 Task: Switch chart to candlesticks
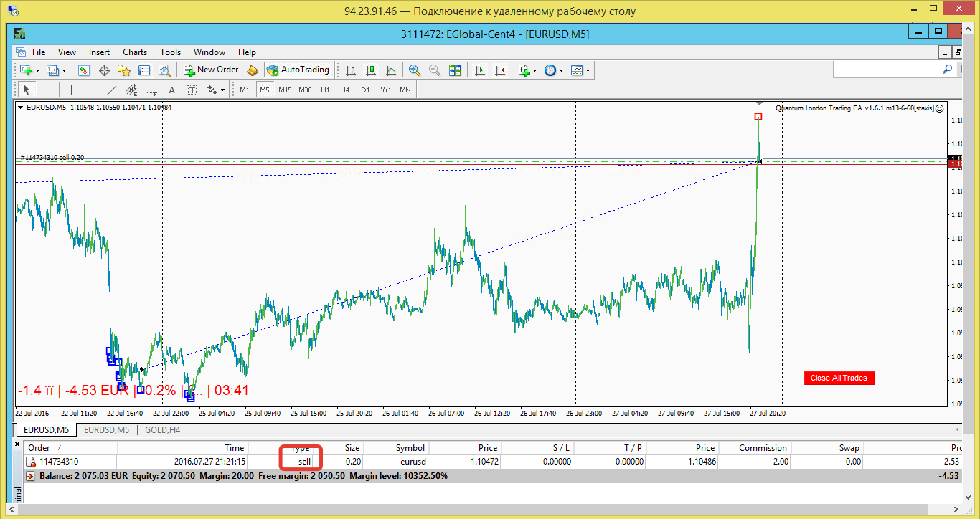tap(371, 70)
